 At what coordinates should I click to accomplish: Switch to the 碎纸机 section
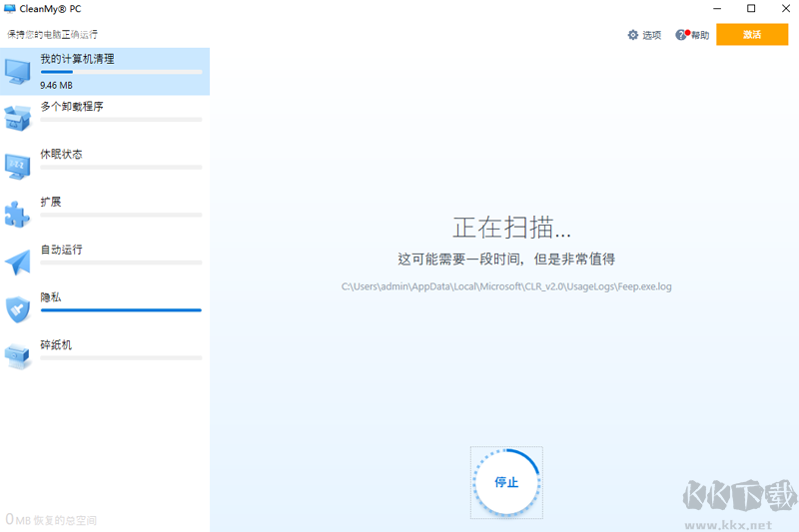[105, 357]
